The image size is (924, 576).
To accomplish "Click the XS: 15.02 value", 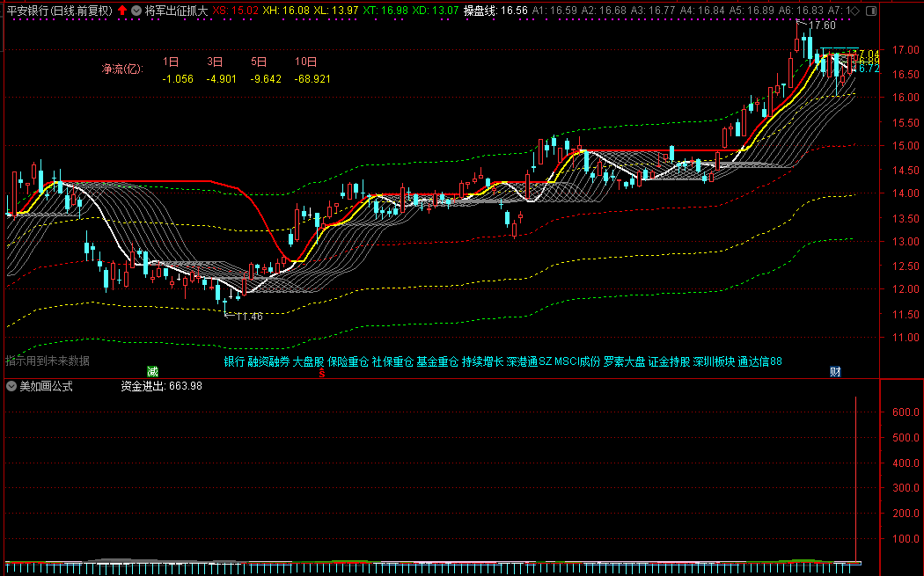I will pos(235,11).
